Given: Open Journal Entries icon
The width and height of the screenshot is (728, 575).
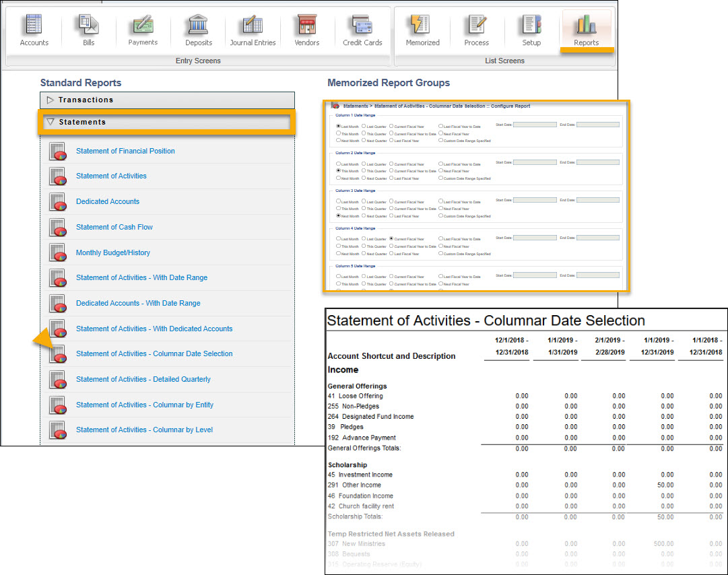Looking at the screenshot, I should [253, 30].
